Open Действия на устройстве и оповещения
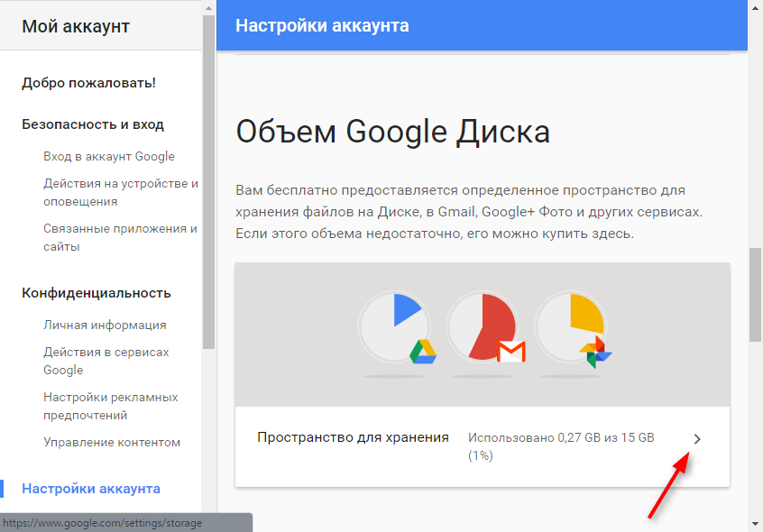Viewport: 763px width, 532px height. tap(121, 193)
